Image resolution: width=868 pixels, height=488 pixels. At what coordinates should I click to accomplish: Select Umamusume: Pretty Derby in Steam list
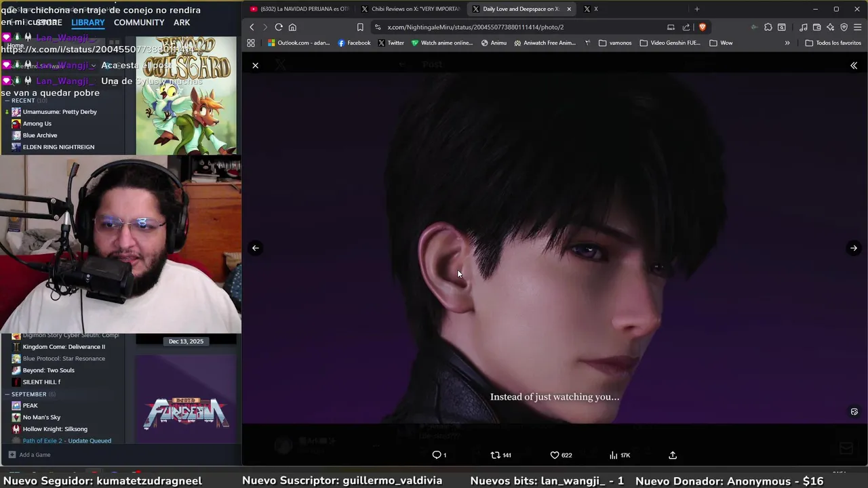coord(60,112)
